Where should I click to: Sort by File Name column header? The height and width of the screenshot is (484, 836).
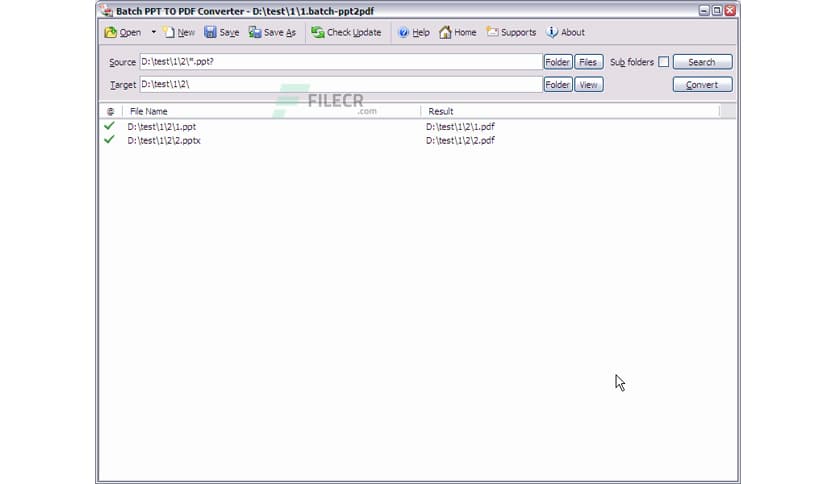pos(271,111)
